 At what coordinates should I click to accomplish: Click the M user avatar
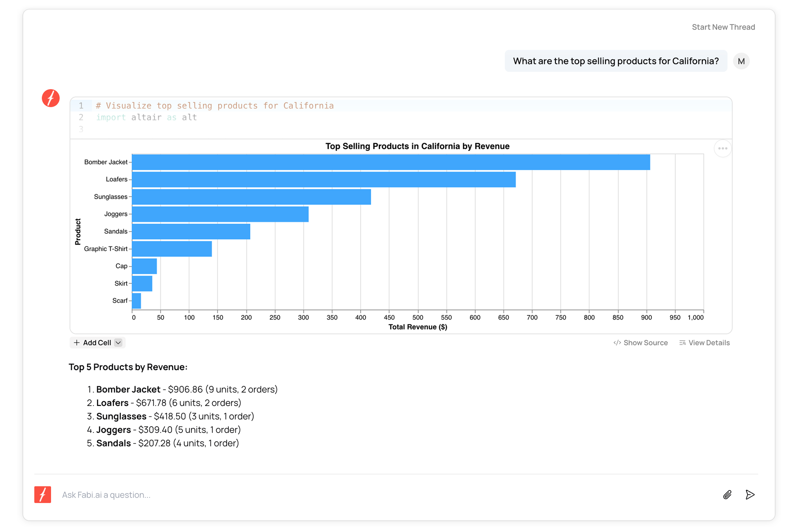click(741, 62)
